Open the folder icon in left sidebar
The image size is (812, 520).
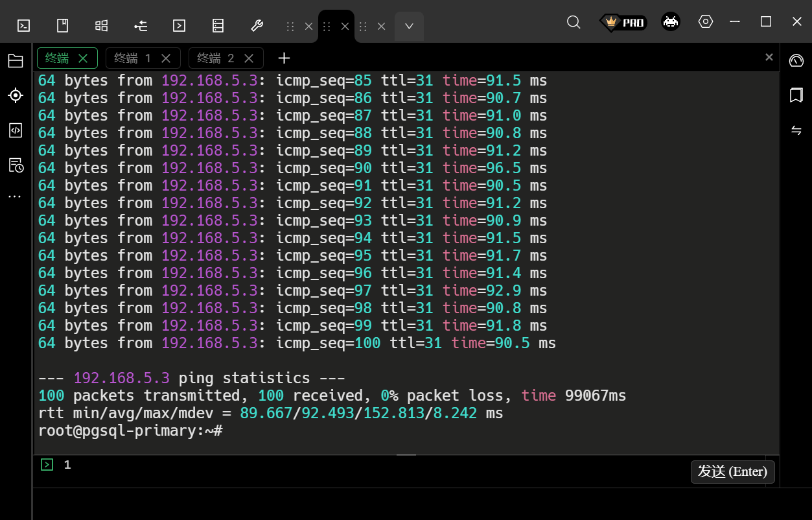[x=16, y=61]
